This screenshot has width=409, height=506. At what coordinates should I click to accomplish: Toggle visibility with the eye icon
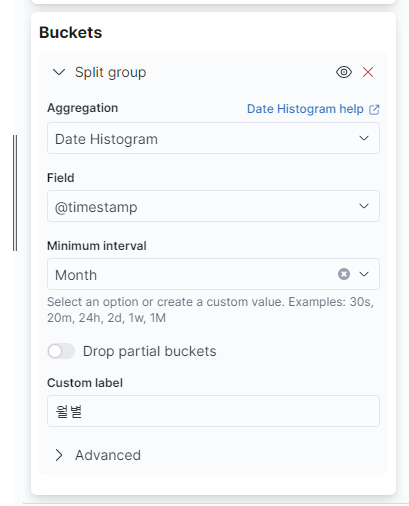coord(344,72)
